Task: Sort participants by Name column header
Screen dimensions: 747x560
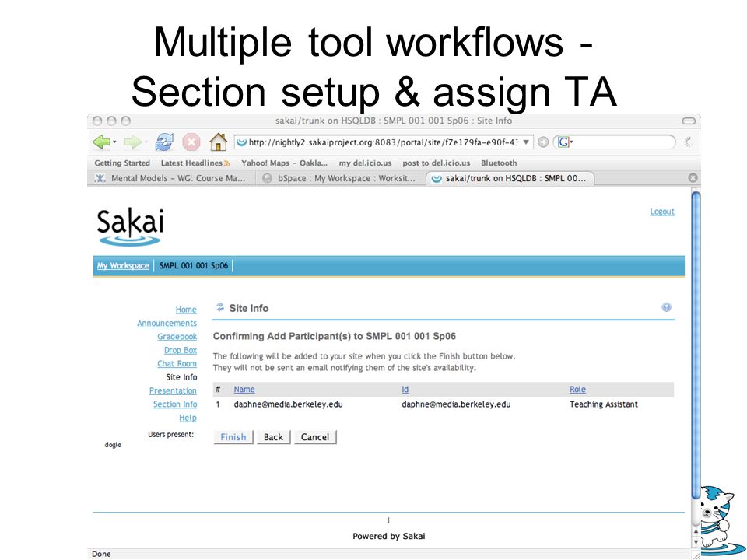Action: (x=244, y=390)
